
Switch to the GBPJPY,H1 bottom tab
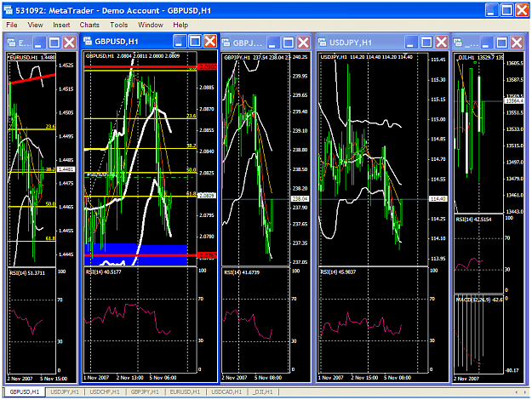[x=145, y=391]
